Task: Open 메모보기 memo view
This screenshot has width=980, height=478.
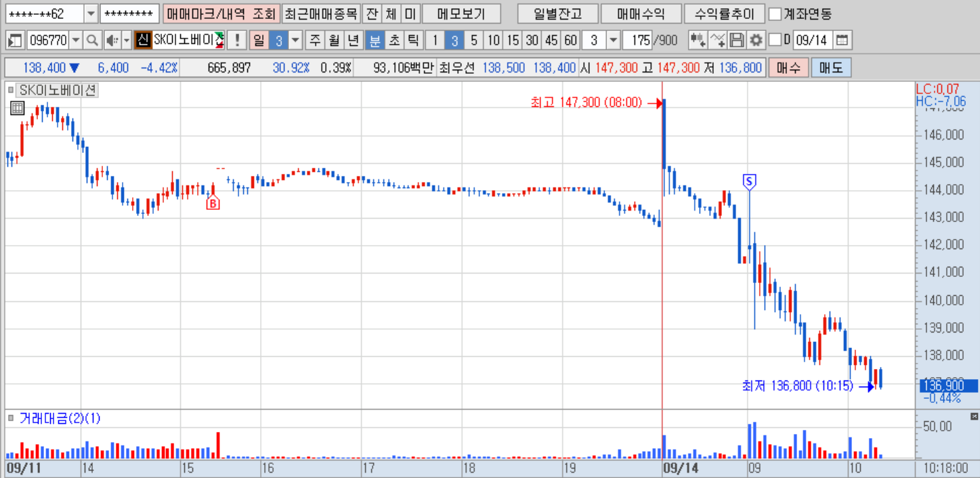Action: click(x=462, y=14)
